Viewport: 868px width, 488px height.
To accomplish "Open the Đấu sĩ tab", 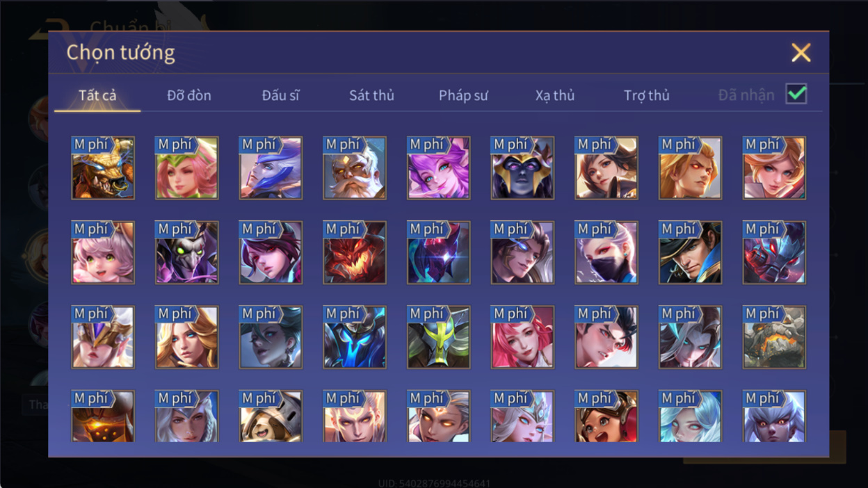I will click(281, 95).
